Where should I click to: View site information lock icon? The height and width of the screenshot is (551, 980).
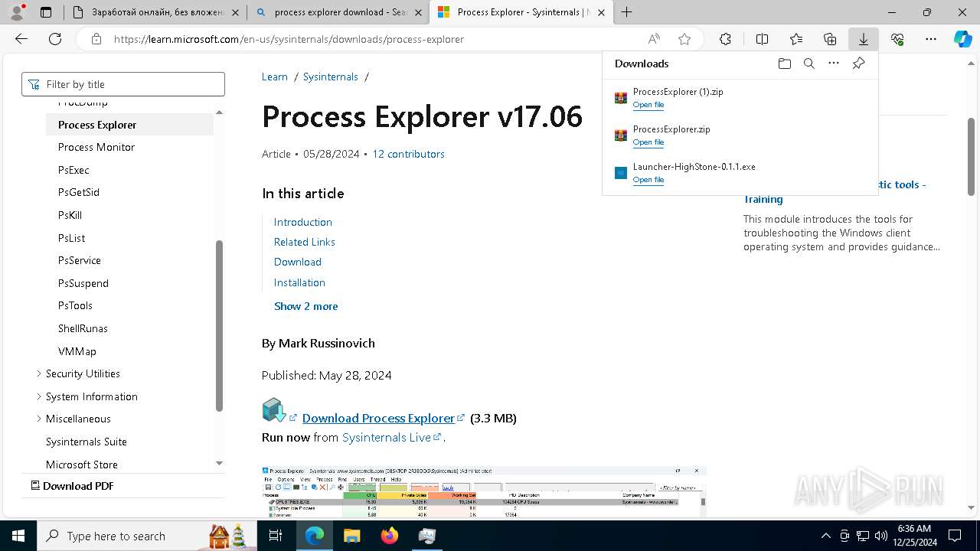(96, 39)
